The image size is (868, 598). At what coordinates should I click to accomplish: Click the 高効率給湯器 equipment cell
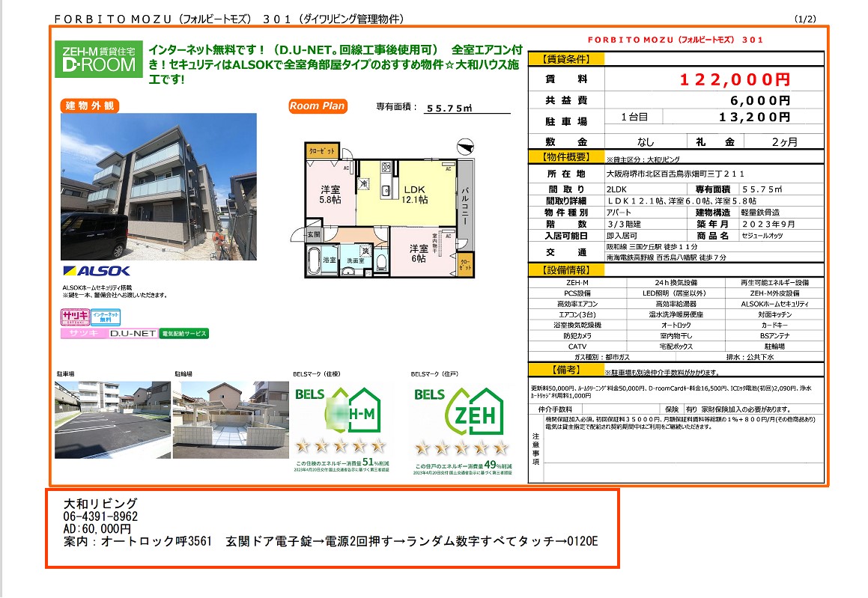[676, 304]
